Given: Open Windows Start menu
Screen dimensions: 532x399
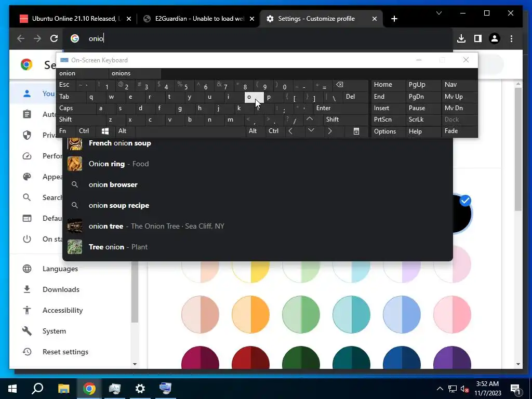Looking at the screenshot, I should [12, 389].
